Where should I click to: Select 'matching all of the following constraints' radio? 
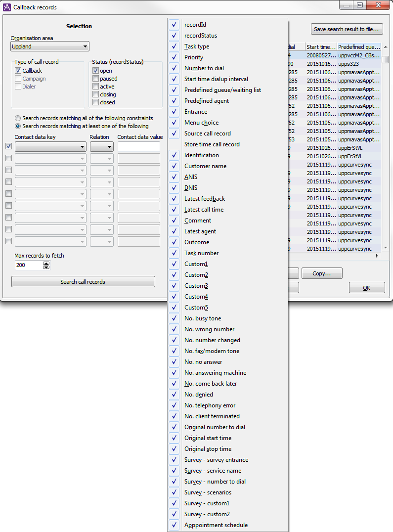click(18, 118)
